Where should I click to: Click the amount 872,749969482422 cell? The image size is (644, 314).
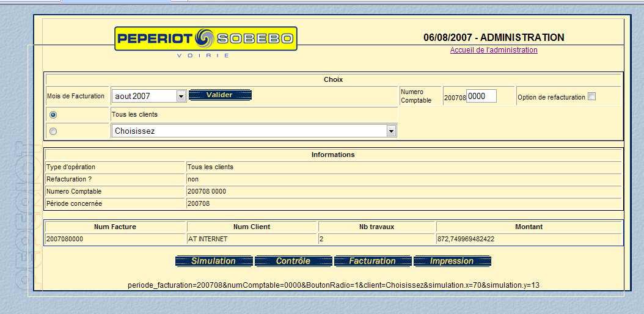point(529,239)
